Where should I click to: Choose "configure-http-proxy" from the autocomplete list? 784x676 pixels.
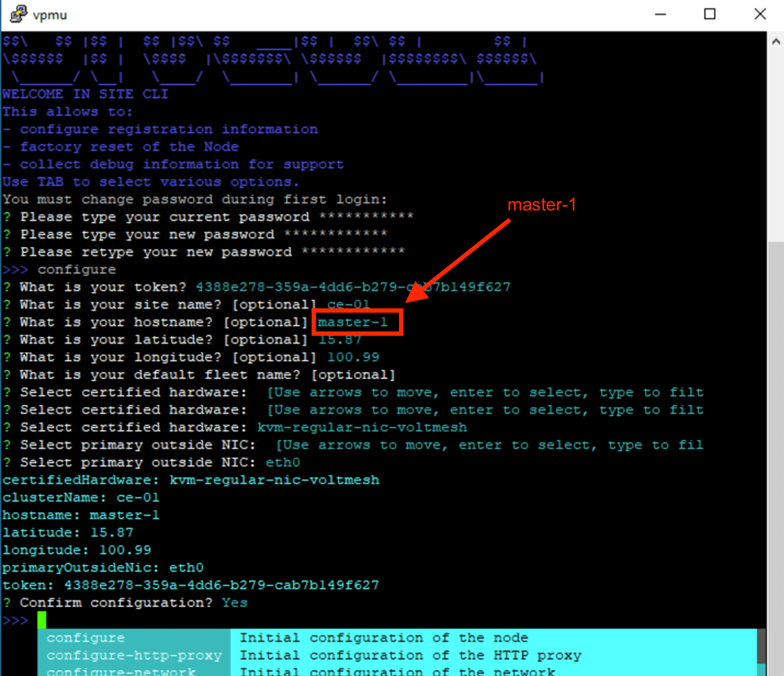point(134,655)
